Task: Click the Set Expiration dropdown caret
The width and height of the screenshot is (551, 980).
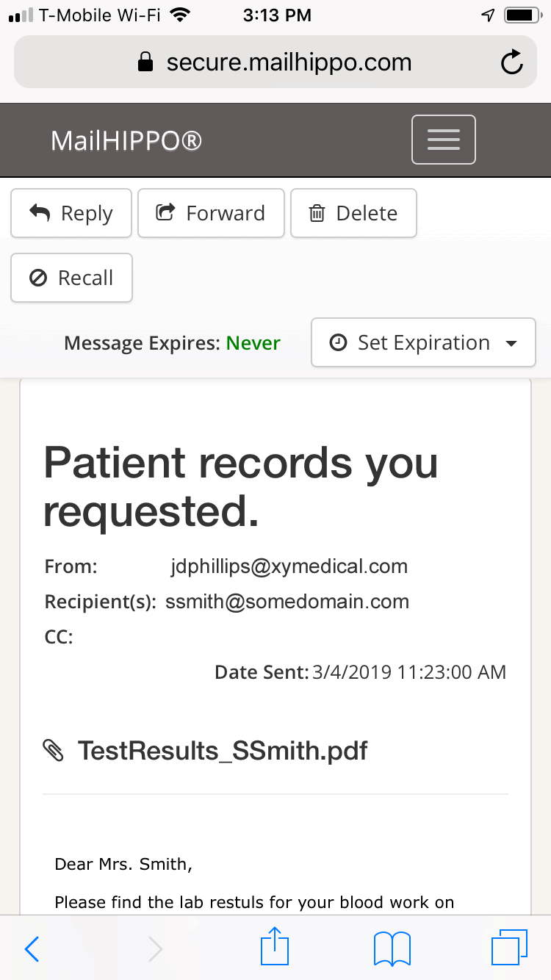Action: click(x=511, y=344)
